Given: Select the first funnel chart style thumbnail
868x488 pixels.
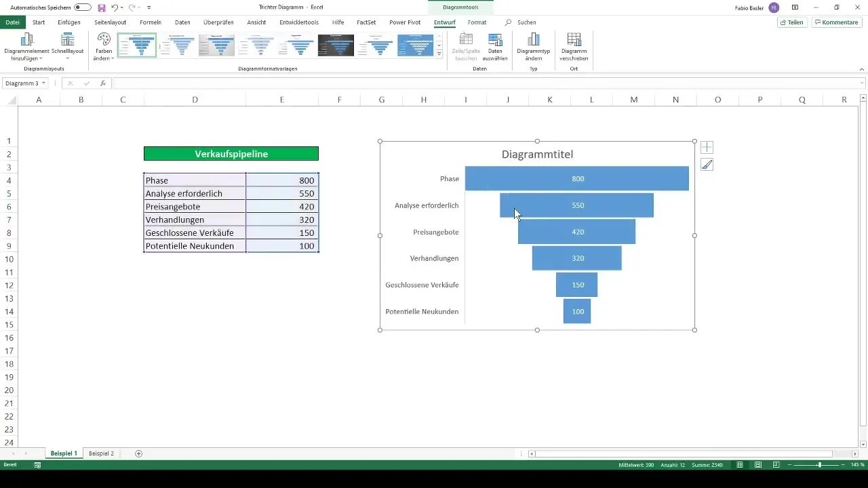Looking at the screenshot, I should point(137,45).
